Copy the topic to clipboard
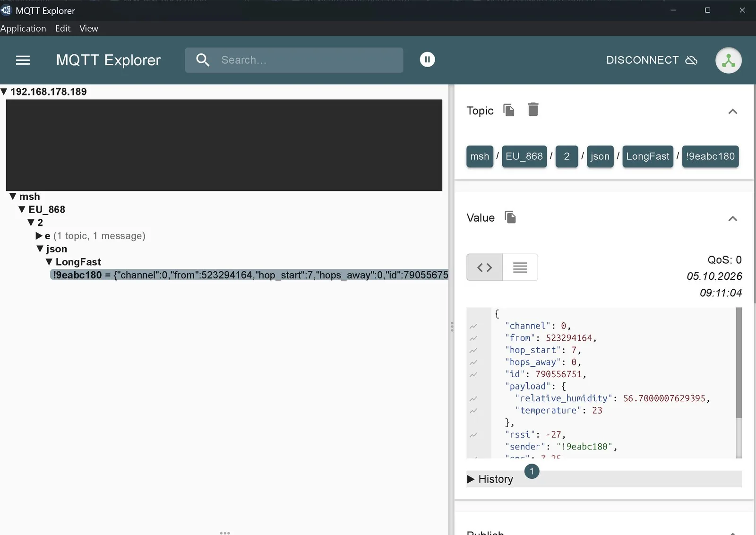 point(508,110)
